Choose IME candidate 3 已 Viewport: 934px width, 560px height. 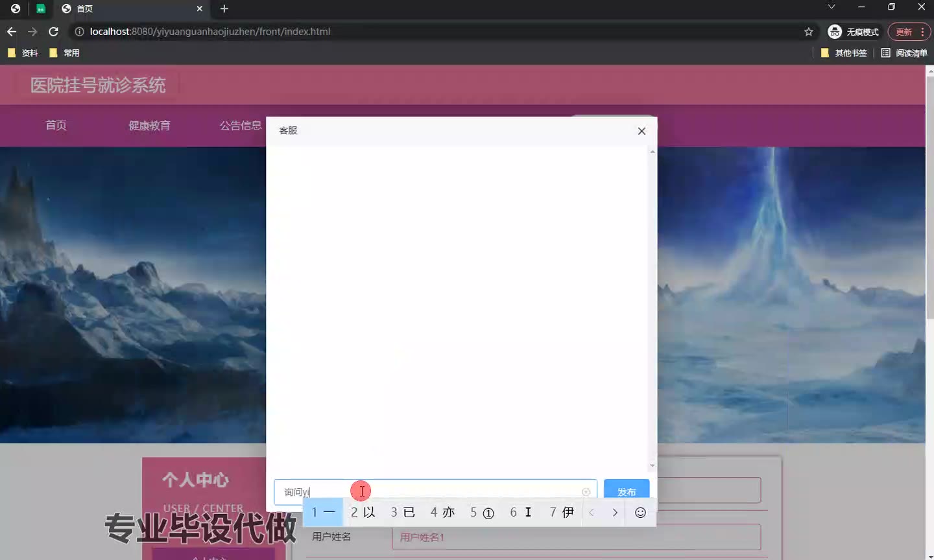(403, 512)
